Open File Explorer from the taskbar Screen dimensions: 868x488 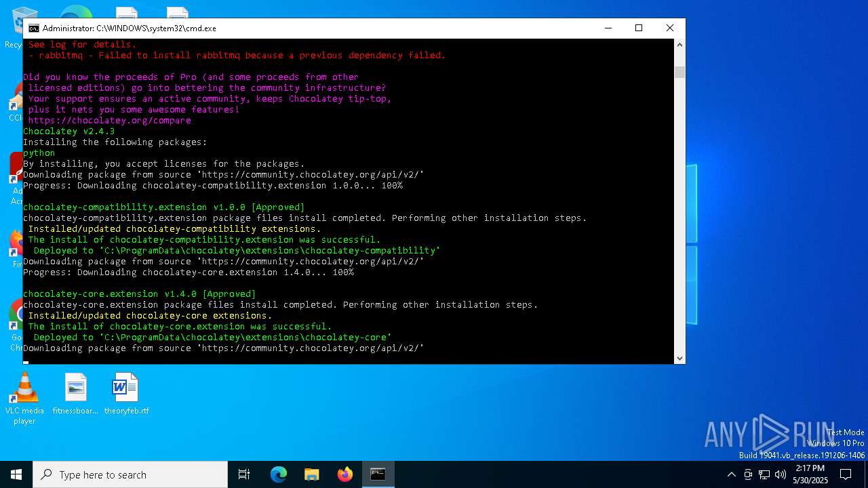tap(311, 474)
